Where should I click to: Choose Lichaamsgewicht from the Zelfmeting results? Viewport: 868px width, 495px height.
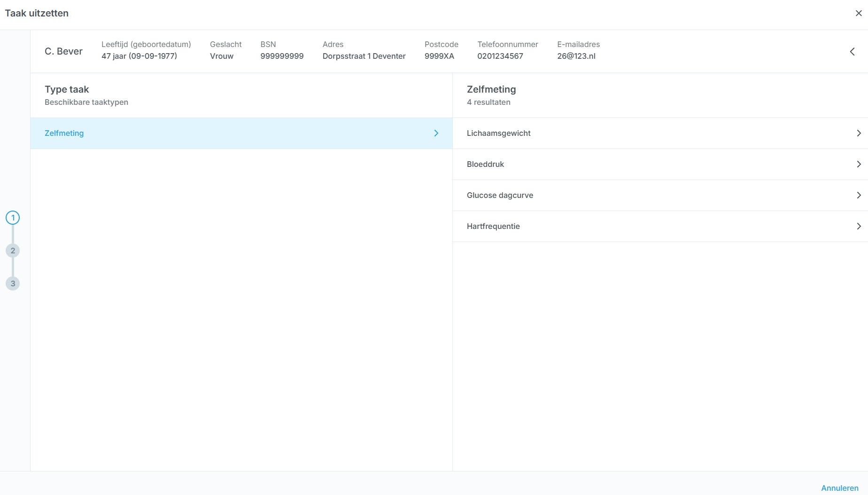[498, 134]
